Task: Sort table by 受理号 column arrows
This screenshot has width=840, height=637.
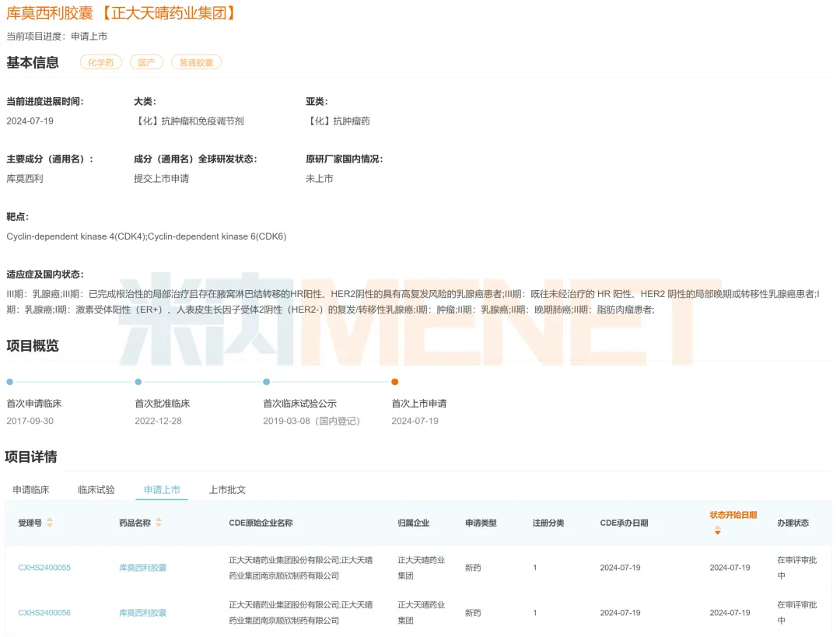Action: (x=50, y=523)
